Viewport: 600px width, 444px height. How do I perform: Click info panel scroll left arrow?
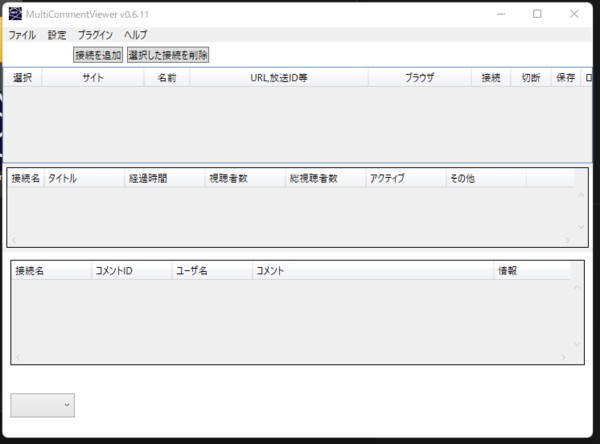(14, 240)
